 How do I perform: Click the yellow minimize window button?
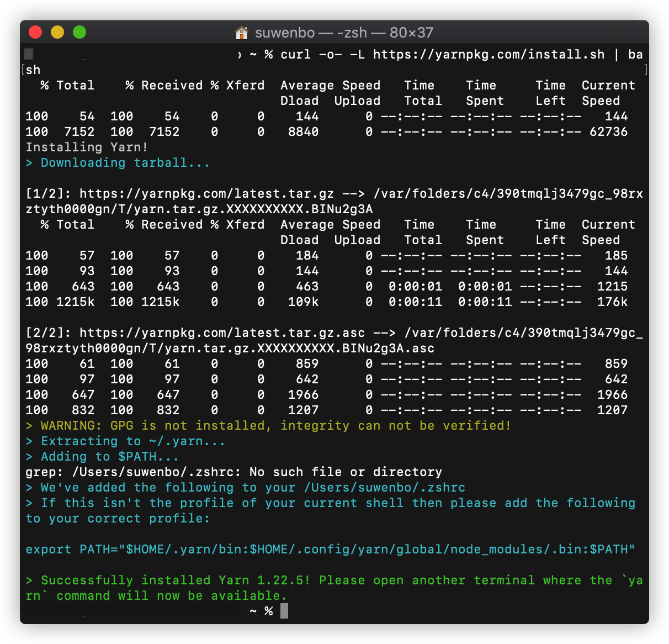(x=57, y=32)
